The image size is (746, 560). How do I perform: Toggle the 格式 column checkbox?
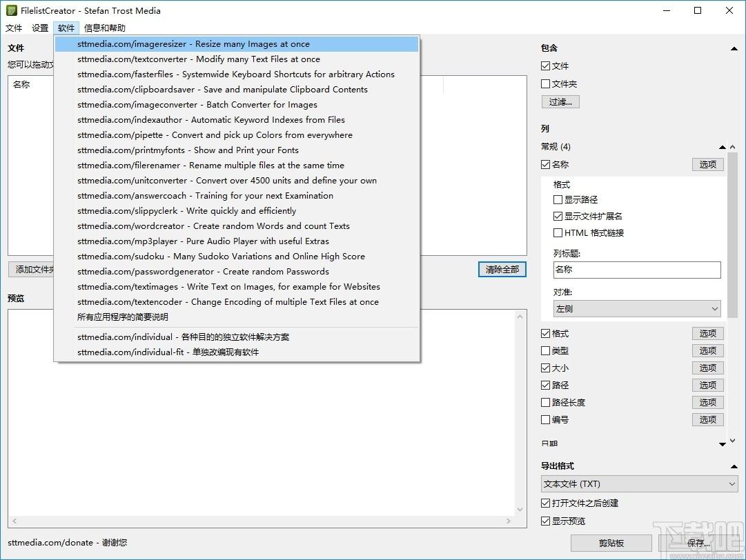[x=546, y=334]
